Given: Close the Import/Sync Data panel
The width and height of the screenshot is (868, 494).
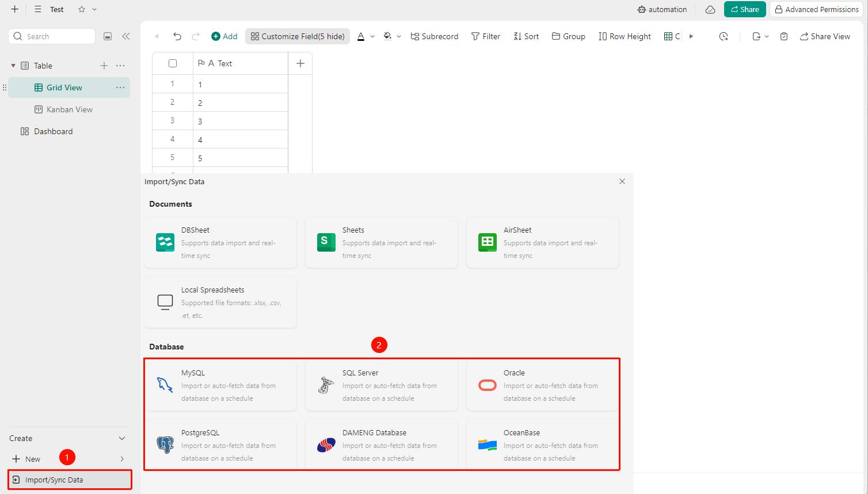Looking at the screenshot, I should click(622, 181).
